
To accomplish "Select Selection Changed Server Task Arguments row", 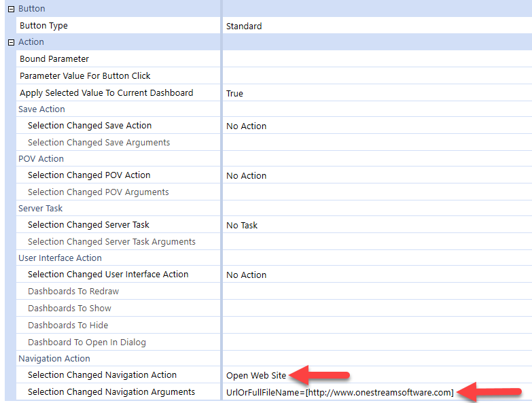I will pyautogui.click(x=111, y=241).
